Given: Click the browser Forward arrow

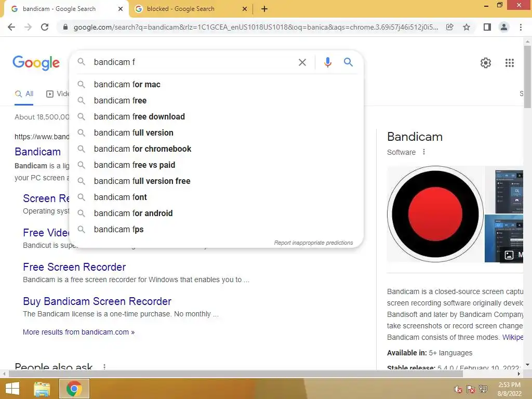Looking at the screenshot, I should pyautogui.click(x=28, y=27).
